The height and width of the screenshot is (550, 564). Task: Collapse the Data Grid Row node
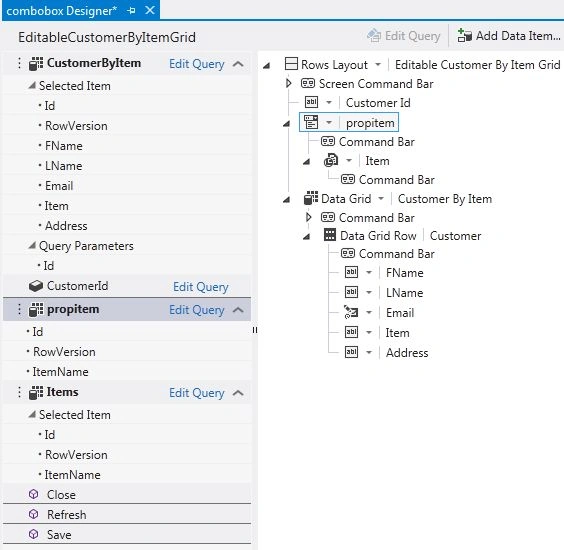(306, 236)
